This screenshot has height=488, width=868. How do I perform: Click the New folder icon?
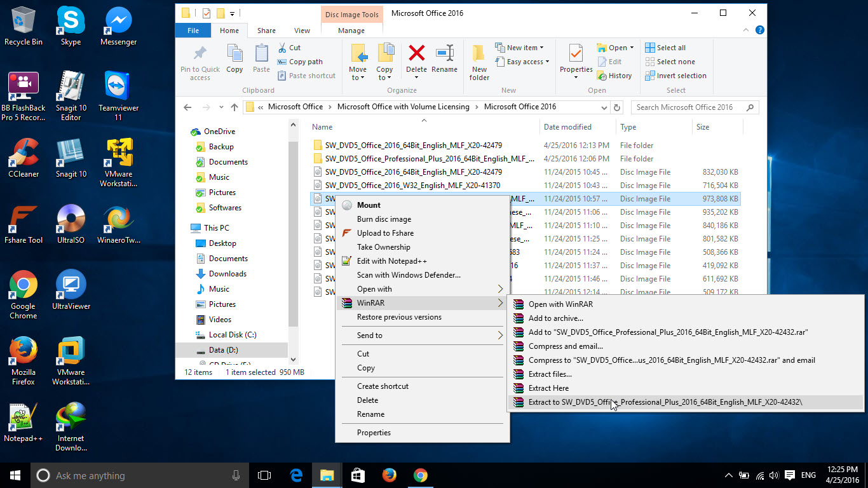click(479, 53)
